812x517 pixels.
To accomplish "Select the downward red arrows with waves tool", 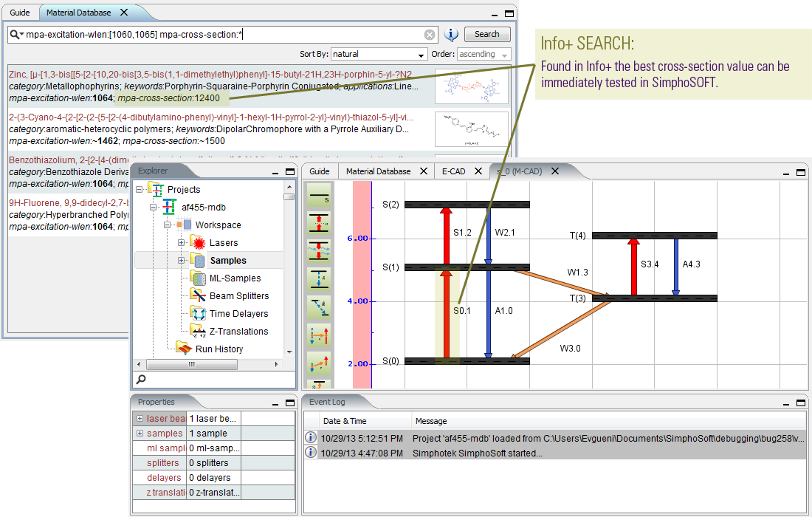I will tap(319, 251).
